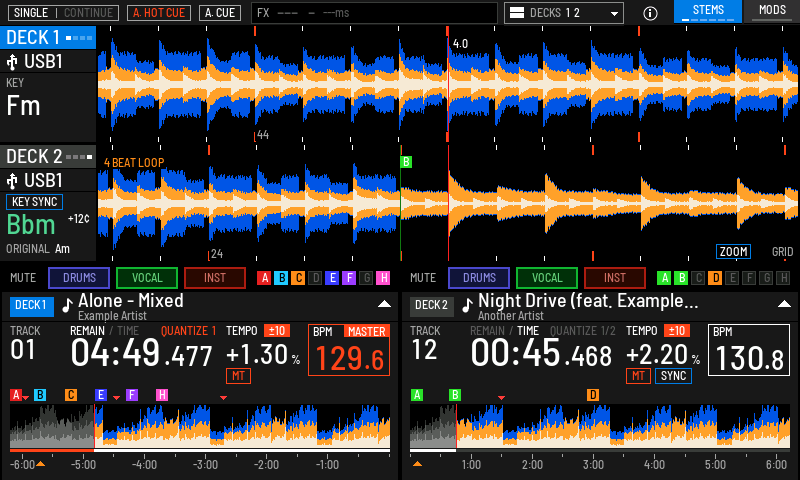Mute INST stem on Deck 1

click(215, 278)
